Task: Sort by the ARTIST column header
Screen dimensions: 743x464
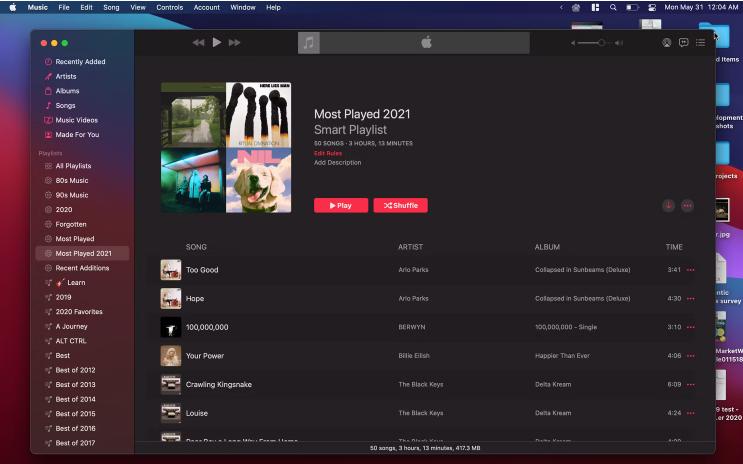Action: [x=410, y=247]
